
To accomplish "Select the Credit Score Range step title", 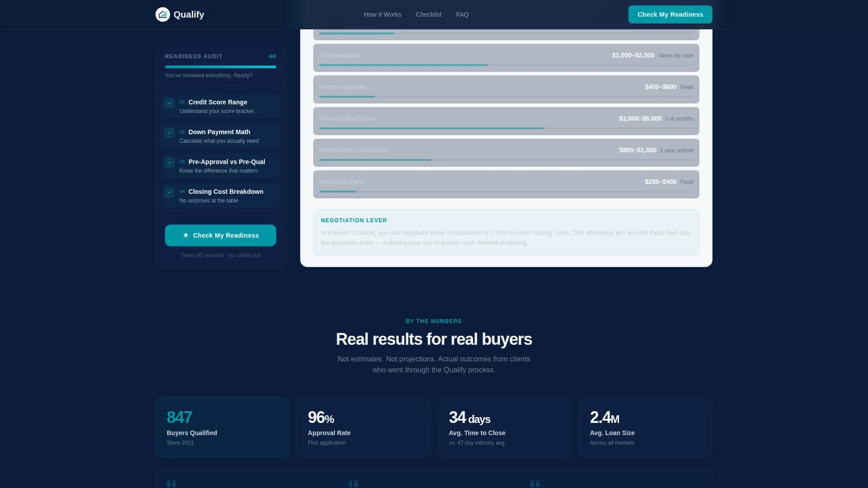I will click(x=218, y=102).
